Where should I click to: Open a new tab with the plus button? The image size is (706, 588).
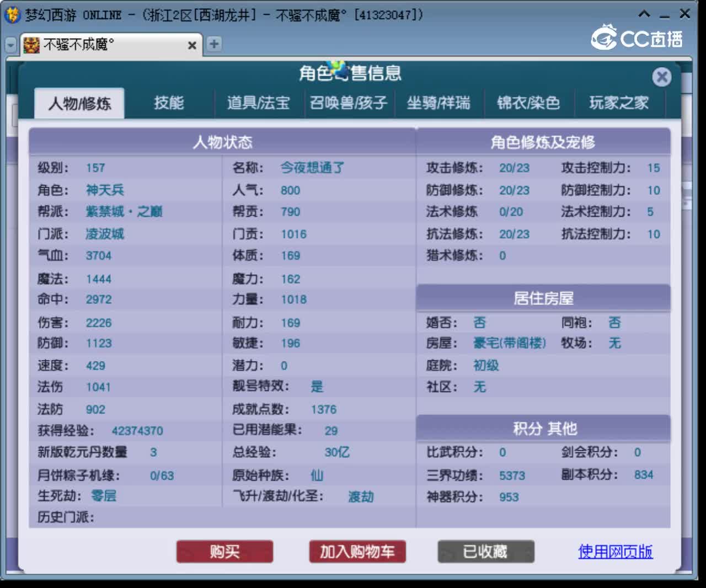pos(214,44)
